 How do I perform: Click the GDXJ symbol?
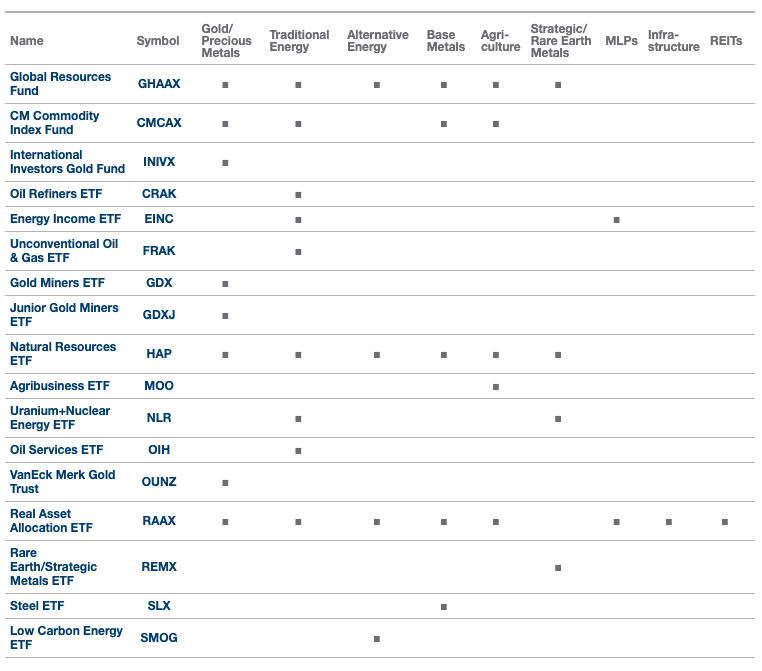(159, 315)
